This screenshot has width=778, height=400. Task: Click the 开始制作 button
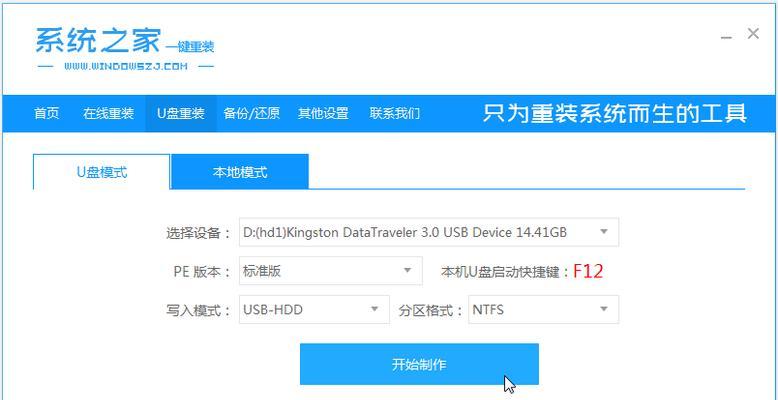click(419, 364)
